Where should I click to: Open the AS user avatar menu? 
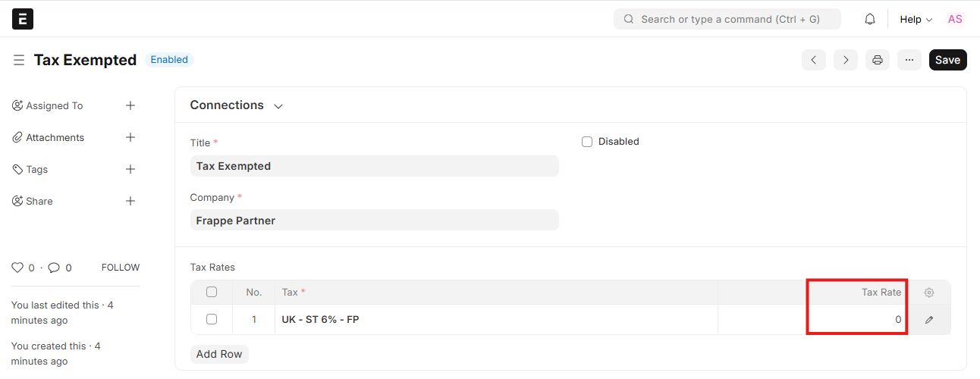click(955, 19)
